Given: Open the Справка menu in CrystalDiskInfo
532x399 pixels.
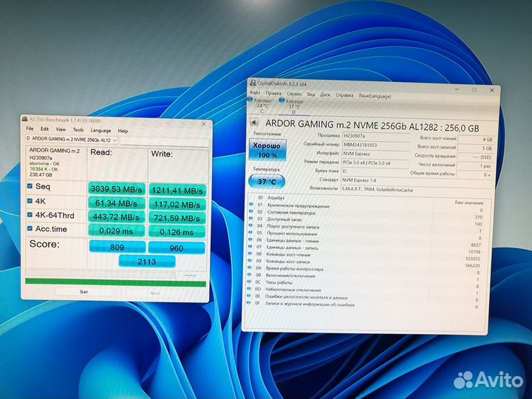Looking at the screenshot, I should pyautogui.click(x=344, y=95).
